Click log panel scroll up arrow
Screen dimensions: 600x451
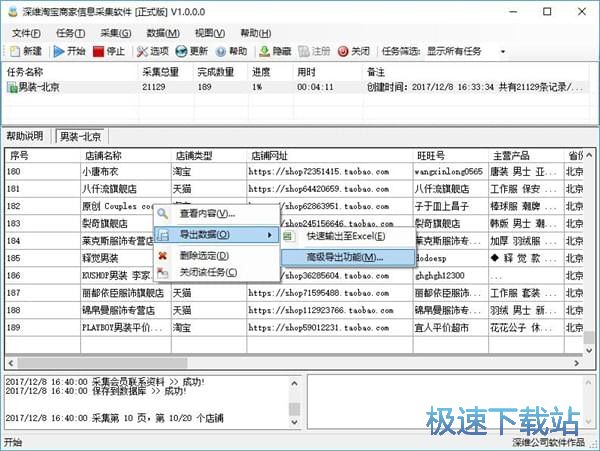point(294,383)
